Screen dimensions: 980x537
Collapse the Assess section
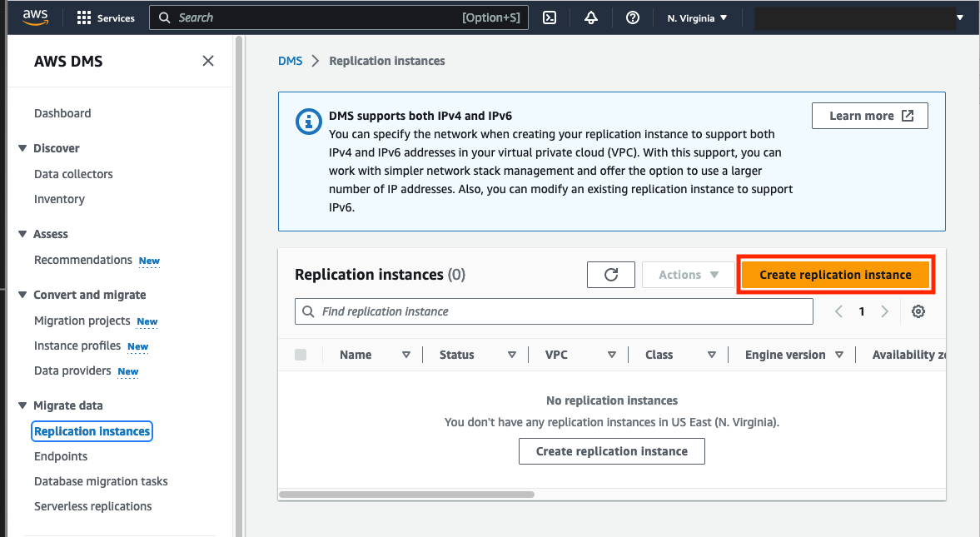[x=22, y=234]
